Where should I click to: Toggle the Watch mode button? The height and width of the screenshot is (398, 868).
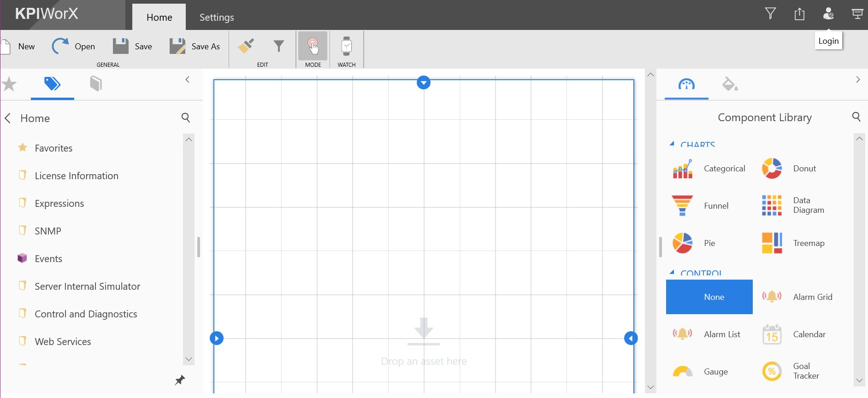pos(346,46)
